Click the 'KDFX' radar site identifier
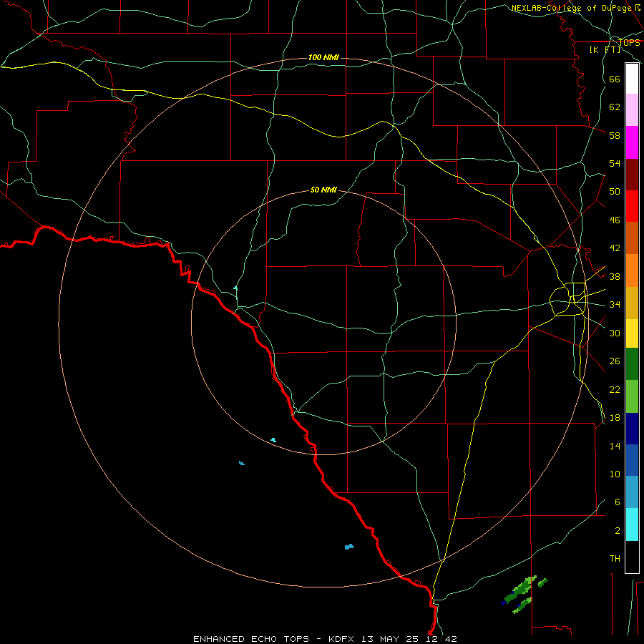 [343, 639]
